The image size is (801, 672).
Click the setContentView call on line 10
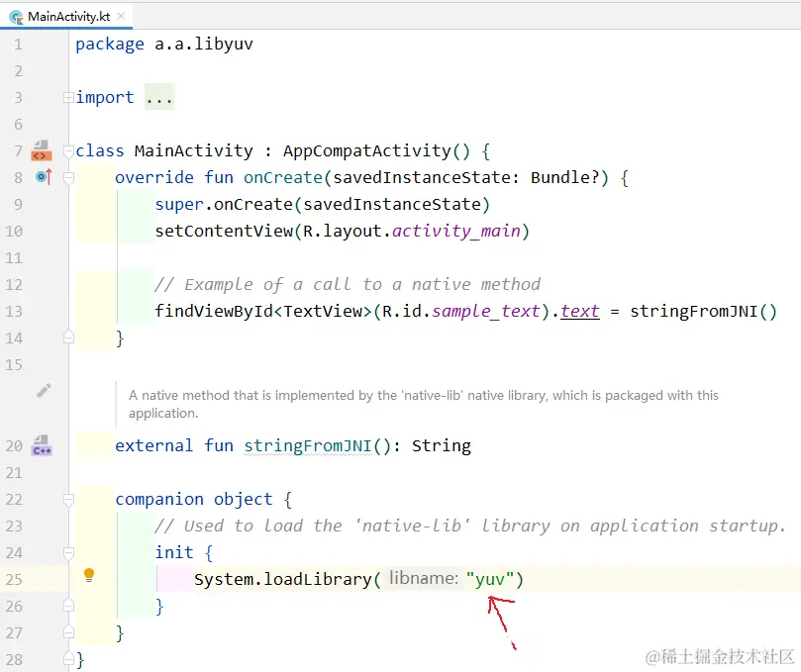tap(343, 231)
